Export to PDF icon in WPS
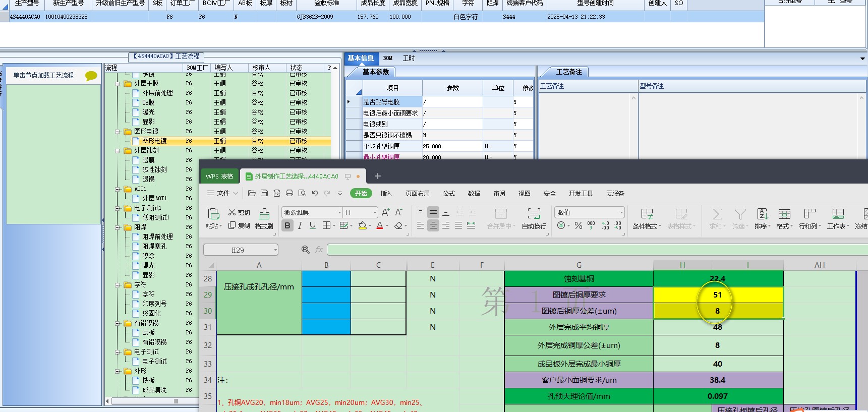 coord(277,193)
